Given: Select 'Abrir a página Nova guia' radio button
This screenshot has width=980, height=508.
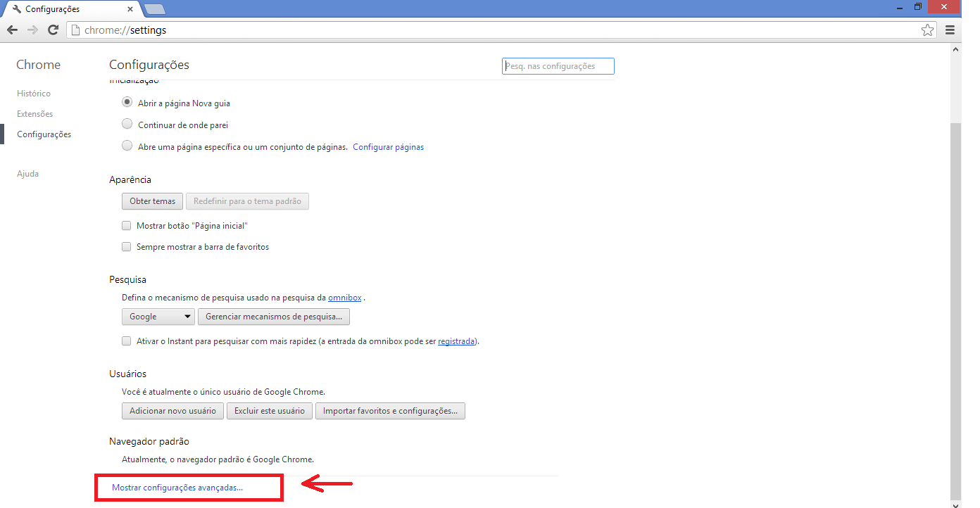Looking at the screenshot, I should click(x=127, y=102).
